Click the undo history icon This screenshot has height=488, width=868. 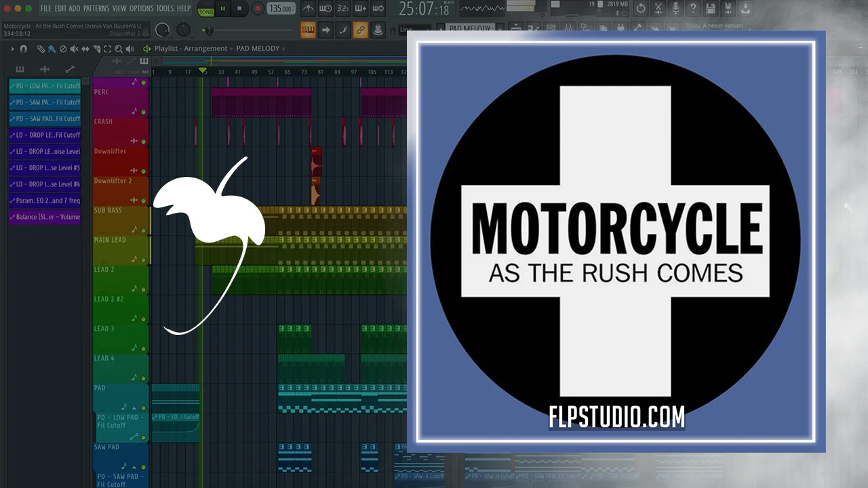coord(641,9)
